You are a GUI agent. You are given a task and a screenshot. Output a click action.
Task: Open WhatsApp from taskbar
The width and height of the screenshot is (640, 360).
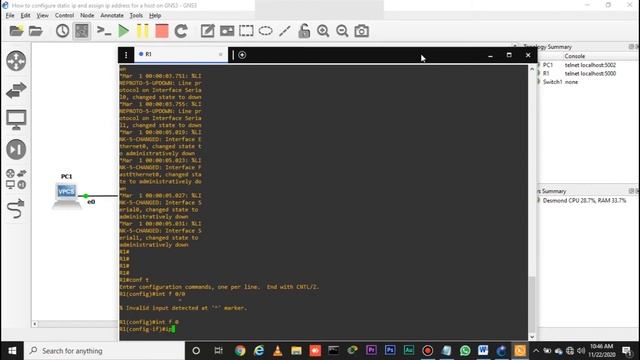pyautogui.click(x=464, y=351)
